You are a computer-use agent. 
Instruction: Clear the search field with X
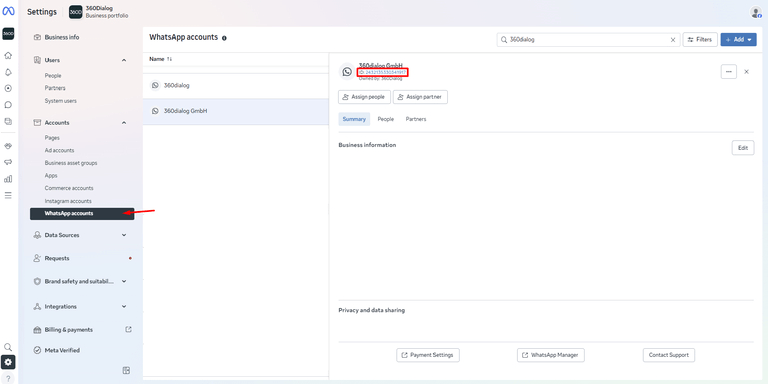[673, 40]
